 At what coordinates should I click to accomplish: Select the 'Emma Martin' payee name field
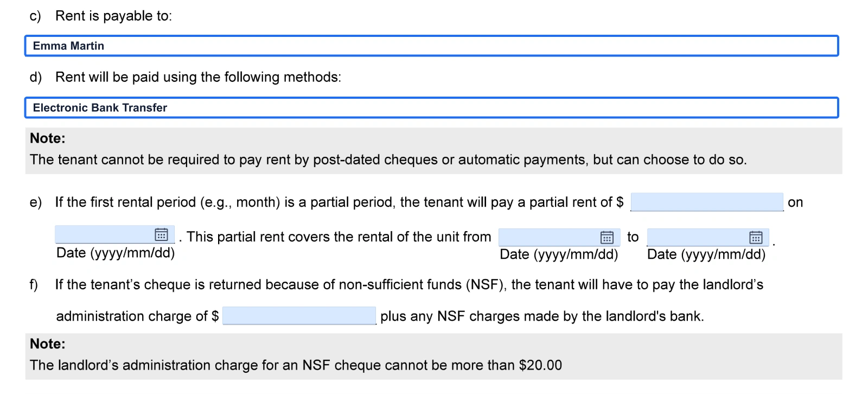point(431,46)
